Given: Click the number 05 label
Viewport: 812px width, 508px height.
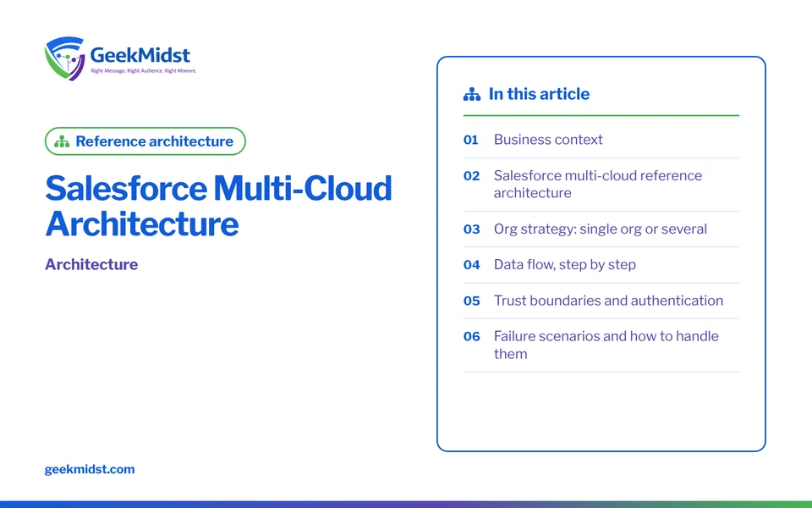Looking at the screenshot, I should click(x=471, y=301).
